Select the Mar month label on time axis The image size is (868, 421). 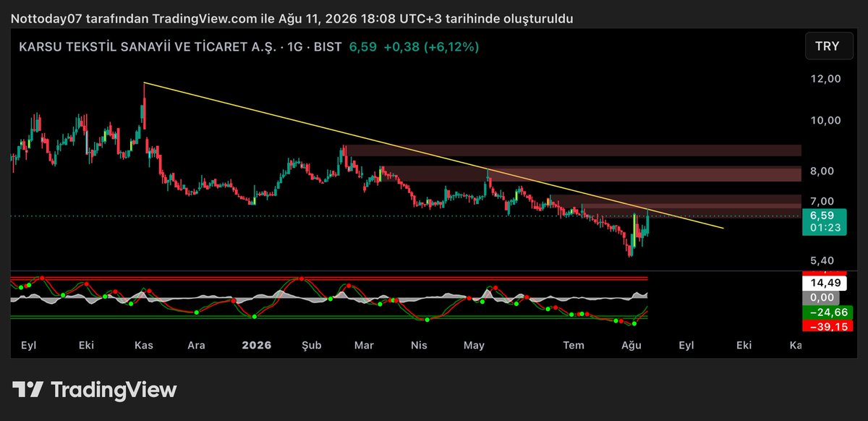click(x=364, y=345)
